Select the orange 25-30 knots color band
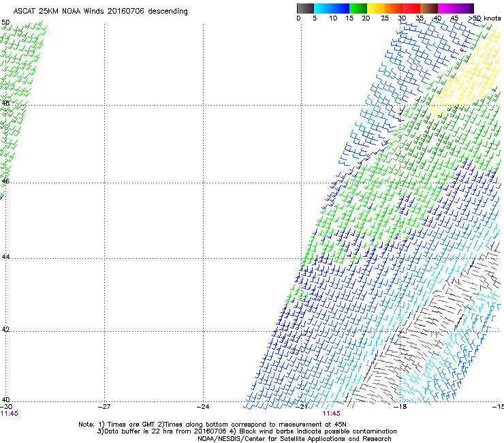Image resolution: width=504 pixels, height=443 pixels. pyautogui.click(x=394, y=8)
